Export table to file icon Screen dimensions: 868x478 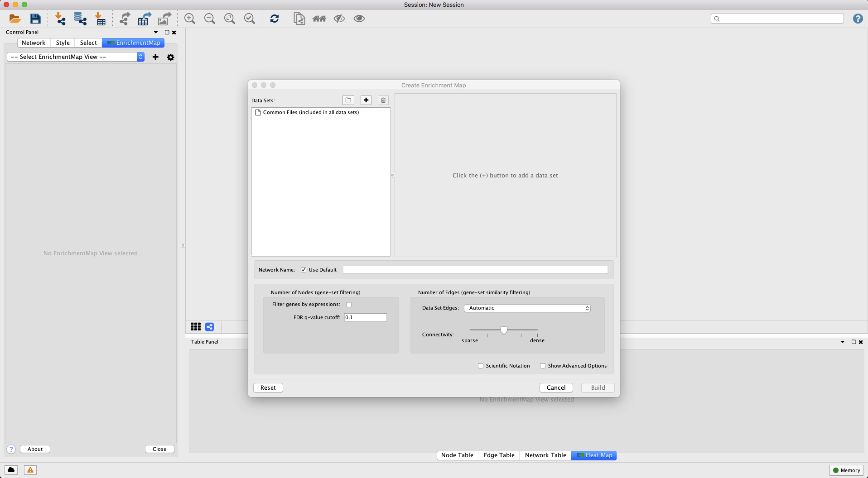tap(145, 19)
